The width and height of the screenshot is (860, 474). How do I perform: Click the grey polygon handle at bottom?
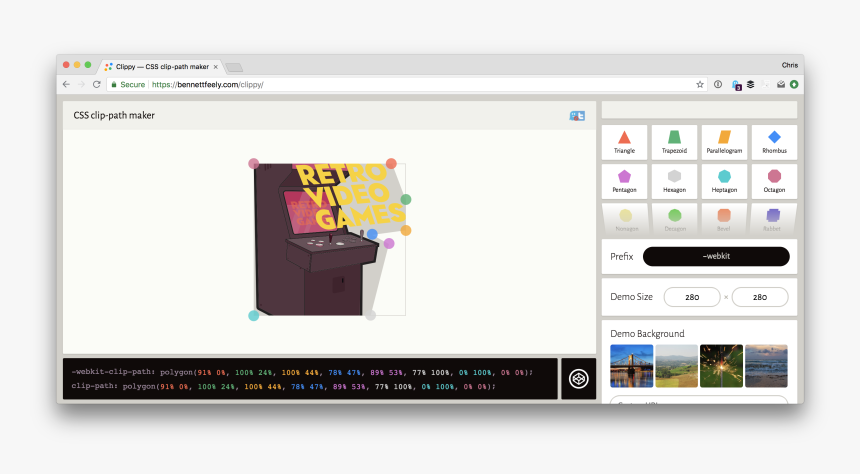[371, 315]
